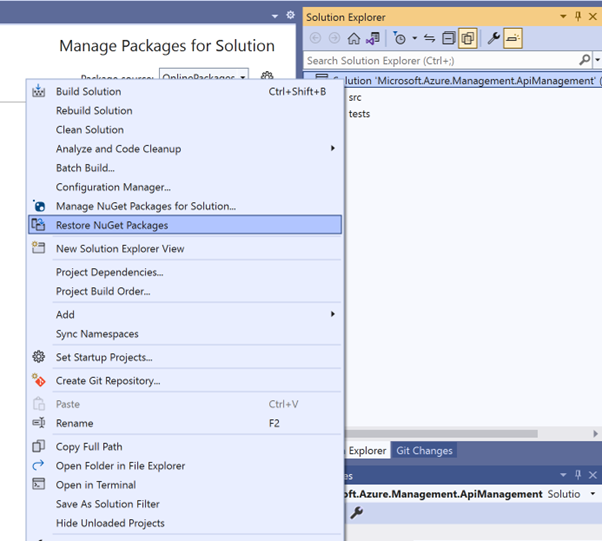
Task: Toggle Preview Selected Items button
Action: point(513,38)
